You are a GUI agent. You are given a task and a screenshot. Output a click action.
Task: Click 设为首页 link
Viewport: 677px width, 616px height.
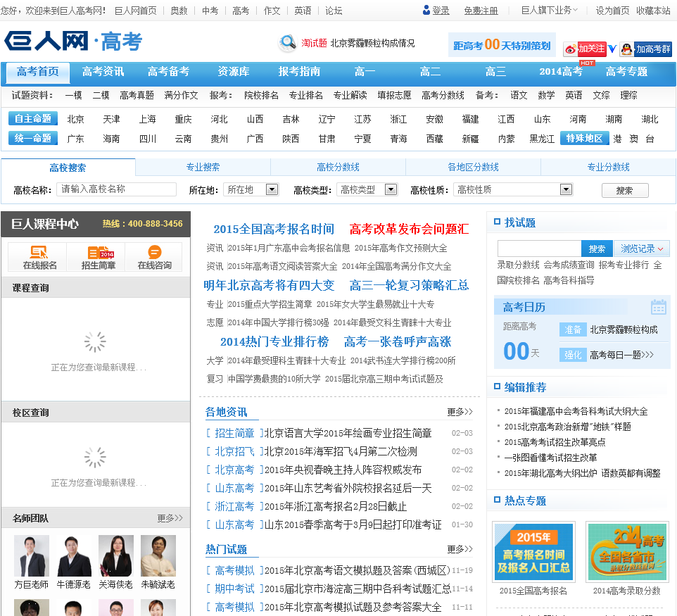(613, 11)
